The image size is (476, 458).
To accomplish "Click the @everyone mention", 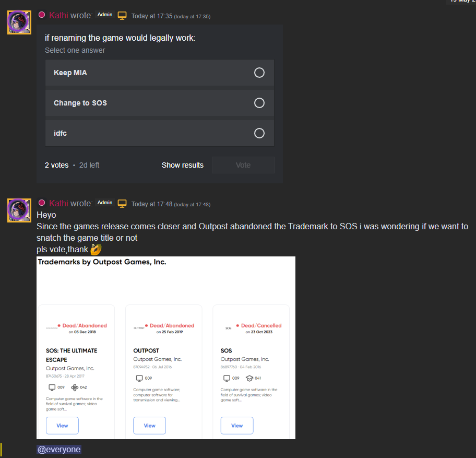I will [x=59, y=450].
